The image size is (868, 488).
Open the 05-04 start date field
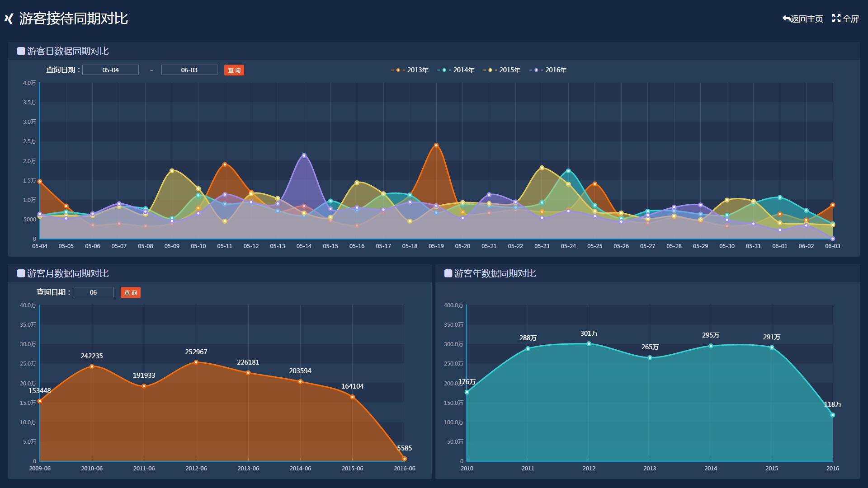[x=110, y=70]
